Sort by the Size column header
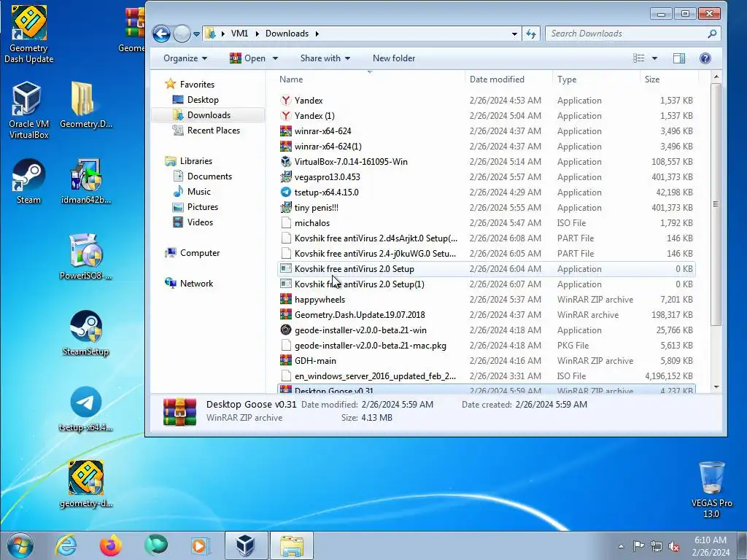747x560 pixels. tap(669, 79)
